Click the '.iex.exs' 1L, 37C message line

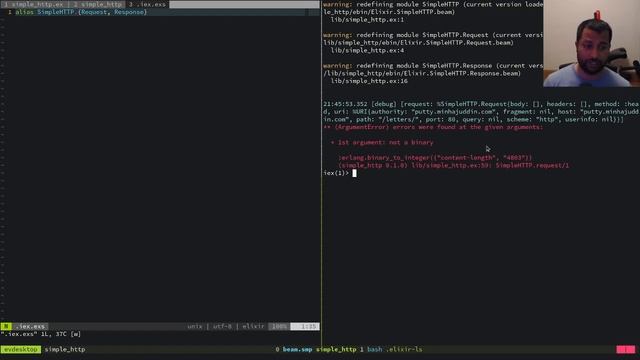(40, 334)
